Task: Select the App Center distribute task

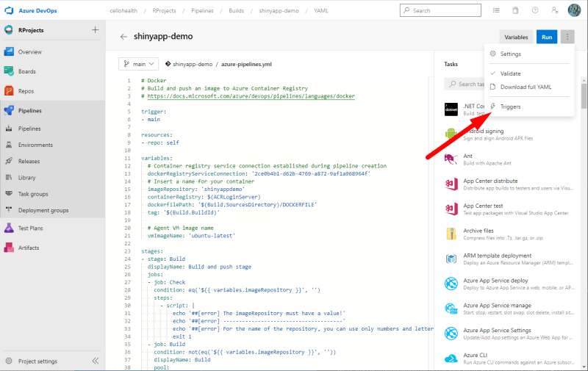Action: point(509,184)
